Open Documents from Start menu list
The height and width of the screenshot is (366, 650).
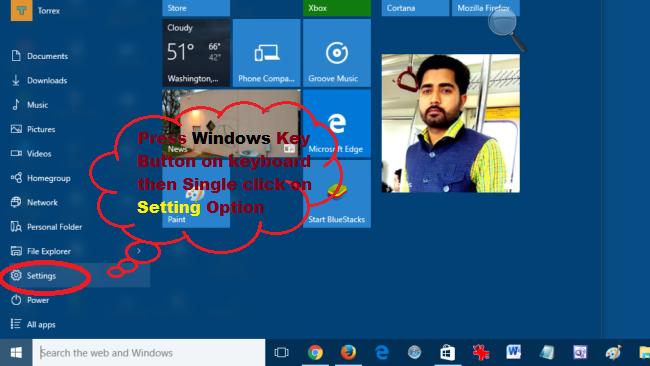pos(39,56)
